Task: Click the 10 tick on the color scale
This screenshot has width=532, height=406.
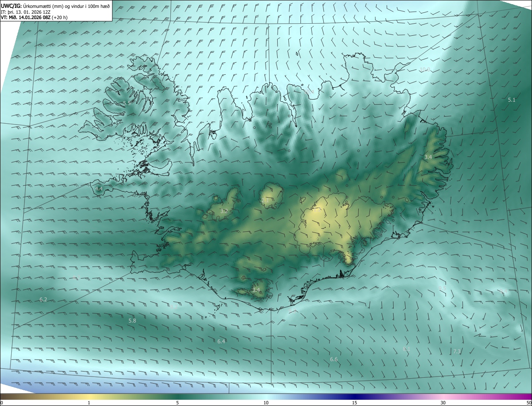Action: (x=266, y=403)
